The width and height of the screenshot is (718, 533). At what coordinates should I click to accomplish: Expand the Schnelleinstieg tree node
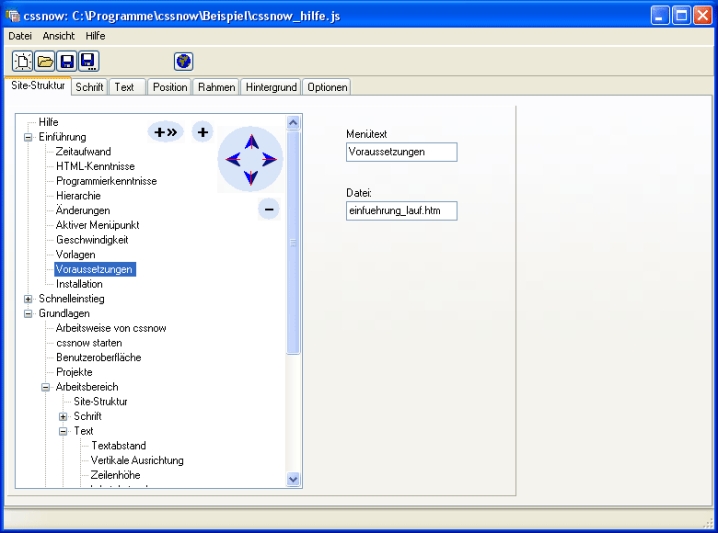point(28,299)
